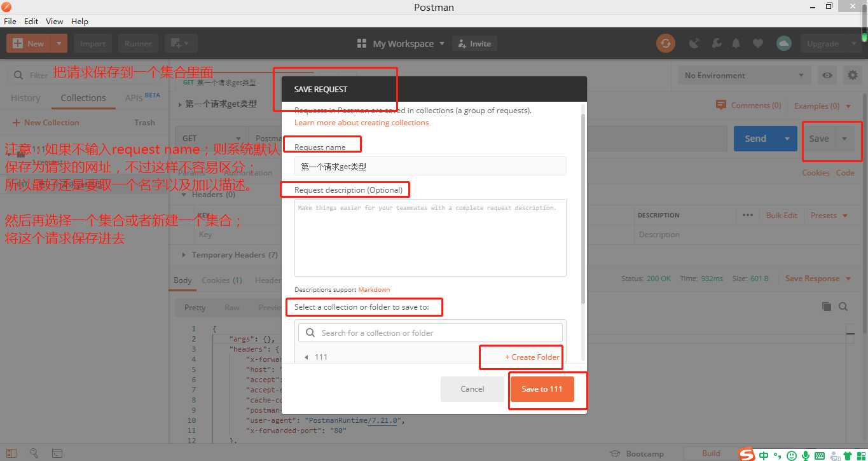
Task: Click the environment quick look eye icon
Action: (827, 75)
